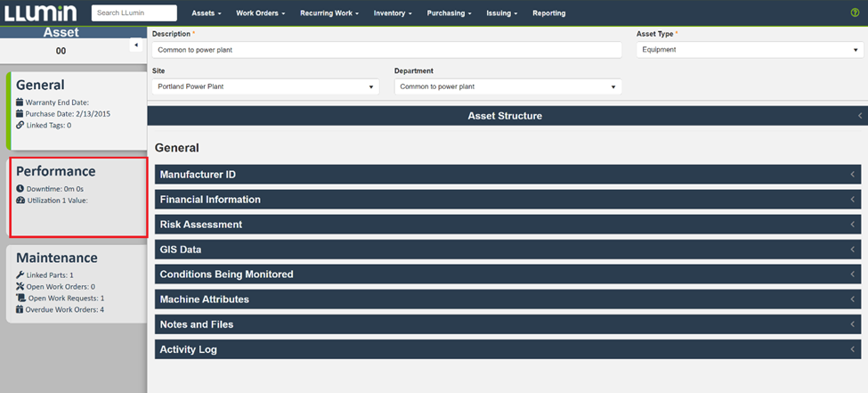The width and height of the screenshot is (868, 393).
Task: Open the Site dropdown
Action: (x=265, y=86)
